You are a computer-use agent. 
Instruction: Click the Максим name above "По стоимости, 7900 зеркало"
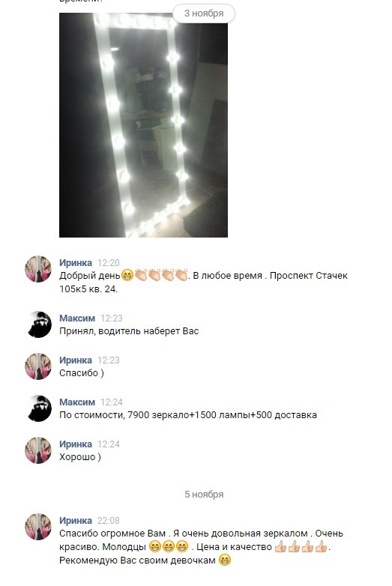tap(77, 402)
